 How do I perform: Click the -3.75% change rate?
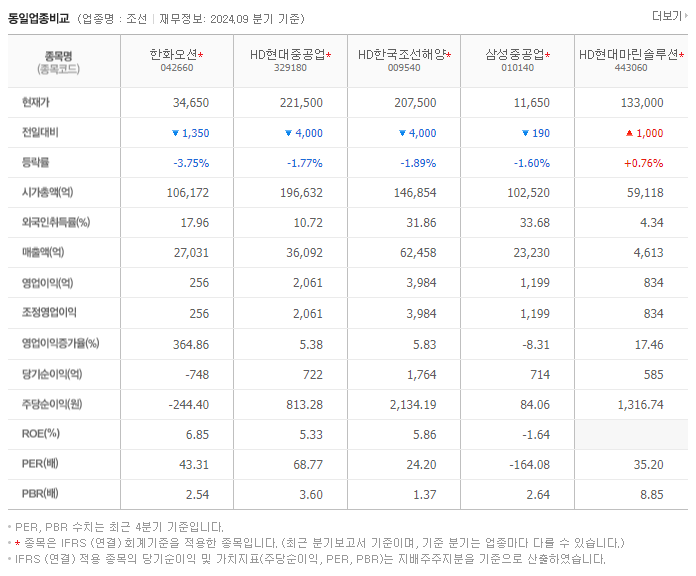[x=191, y=163]
